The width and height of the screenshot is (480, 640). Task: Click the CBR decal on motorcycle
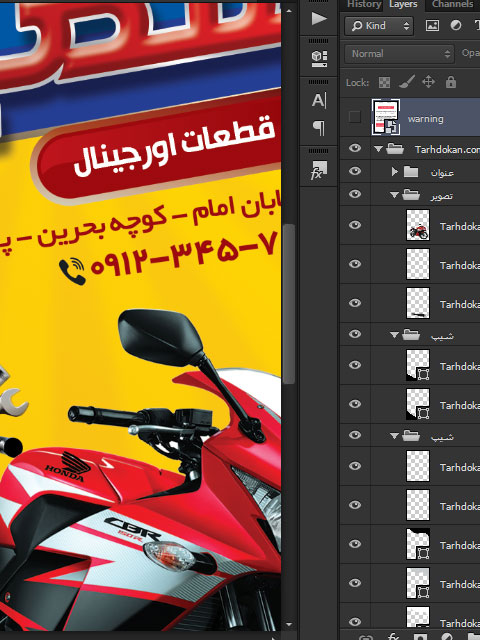(x=132, y=527)
